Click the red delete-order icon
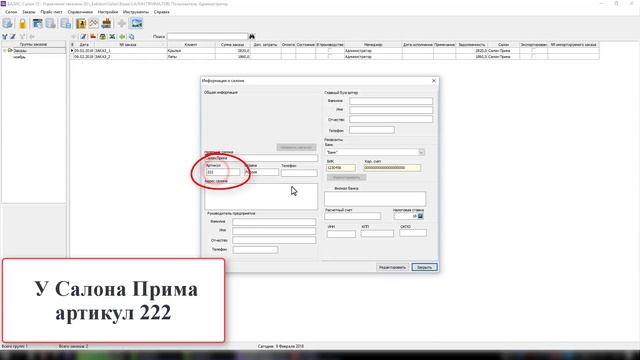The width and height of the screenshot is (640, 360). click(93, 37)
